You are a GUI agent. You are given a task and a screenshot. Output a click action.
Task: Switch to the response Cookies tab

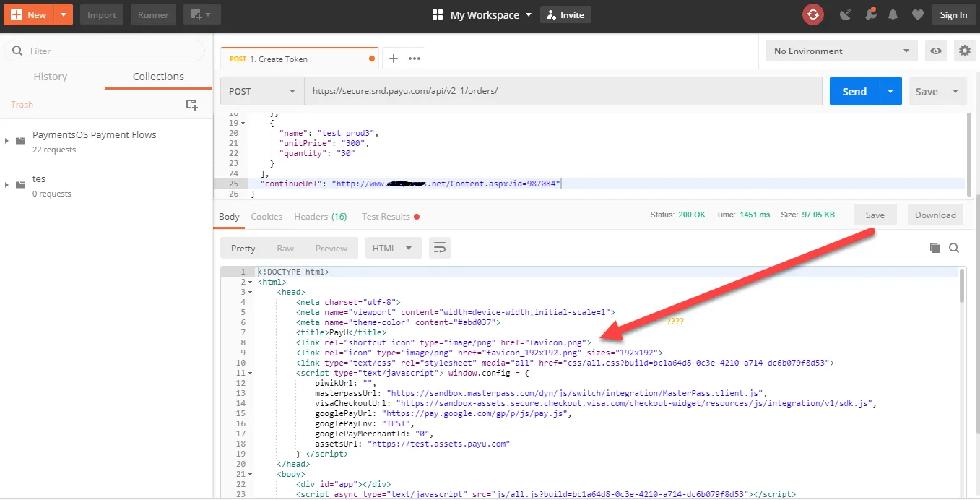tap(266, 216)
